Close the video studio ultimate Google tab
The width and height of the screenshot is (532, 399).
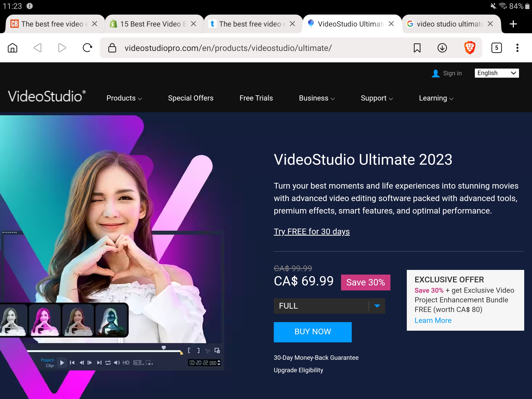point(490,24)
